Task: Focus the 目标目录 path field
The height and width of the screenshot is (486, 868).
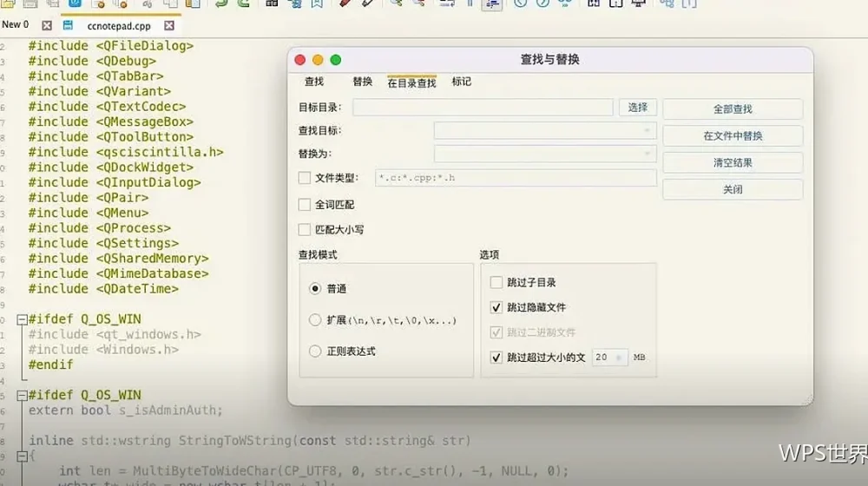Action: 483,108
